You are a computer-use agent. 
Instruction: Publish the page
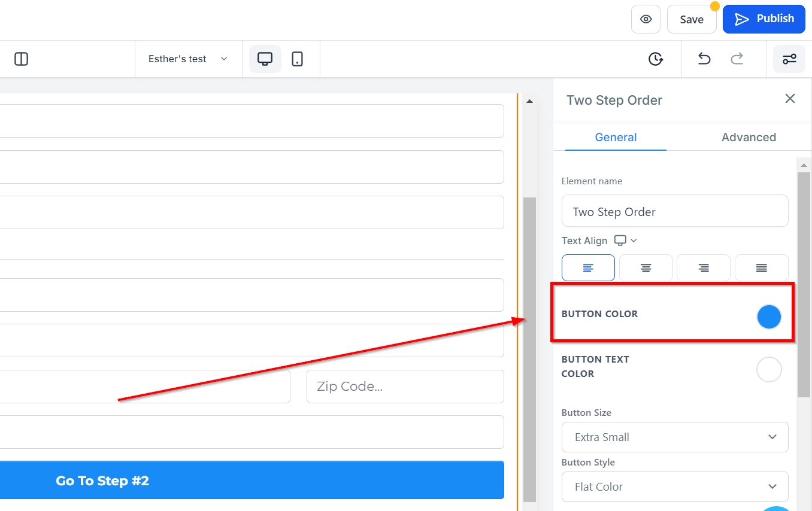765,19
